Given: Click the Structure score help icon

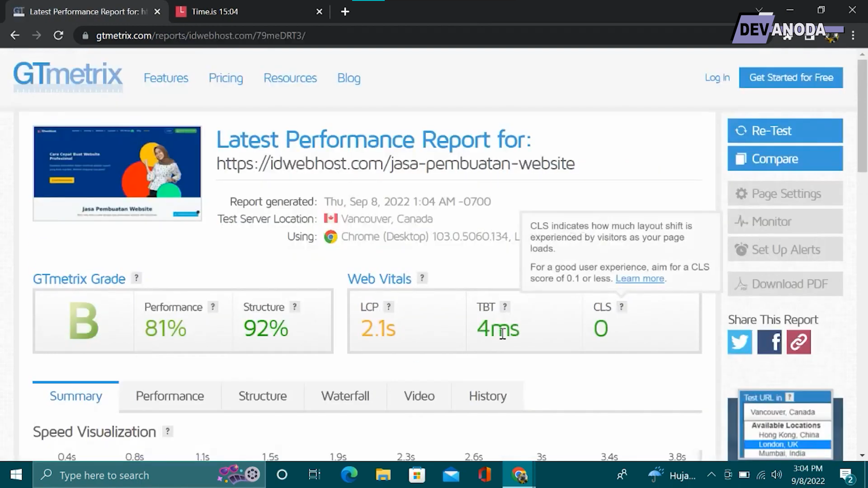Looking at the screenshot, I should tap(294, 307).
